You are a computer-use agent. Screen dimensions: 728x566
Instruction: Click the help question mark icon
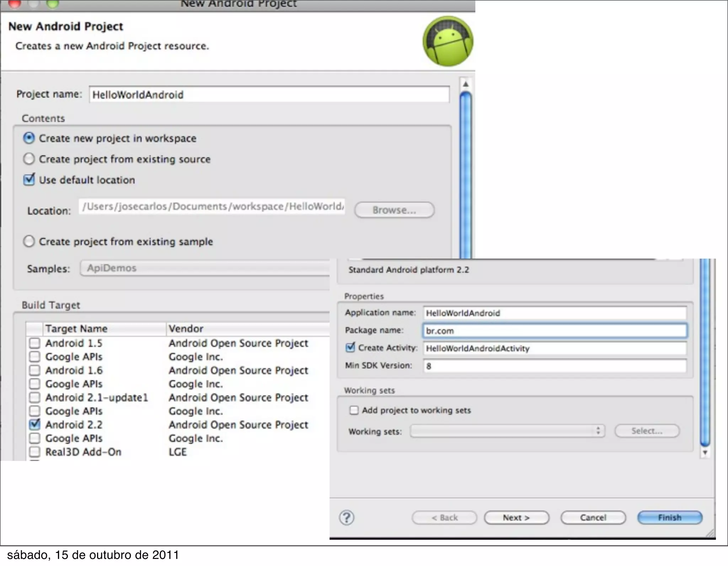[347, 518]
